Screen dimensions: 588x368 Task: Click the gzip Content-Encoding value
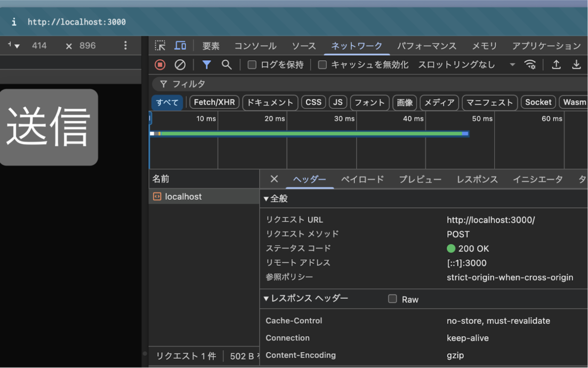[x=455, y=355]
